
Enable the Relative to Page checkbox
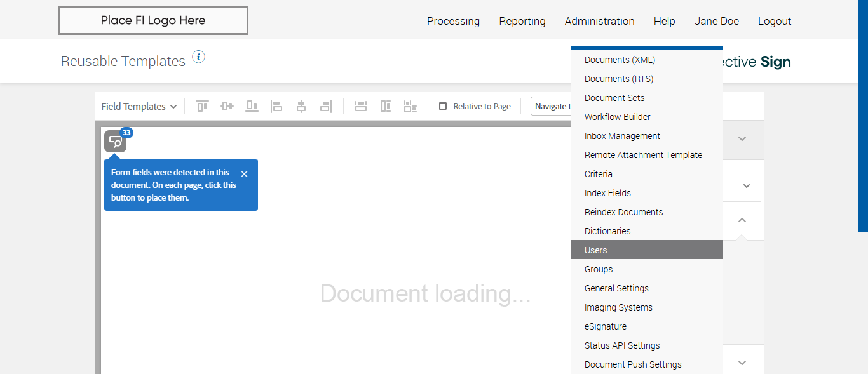[443, 107]
